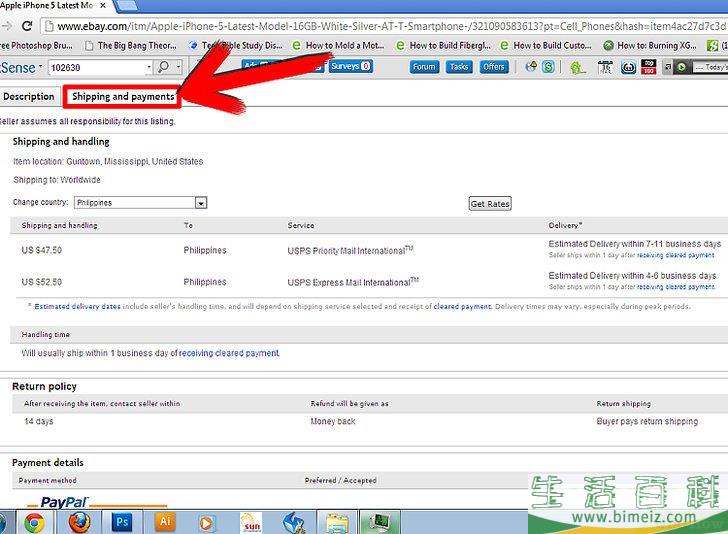Viewport: 728px width, 534px height.
Task: Open the Change country dropdown showing Philippines
Action: (x=140, y=202)
